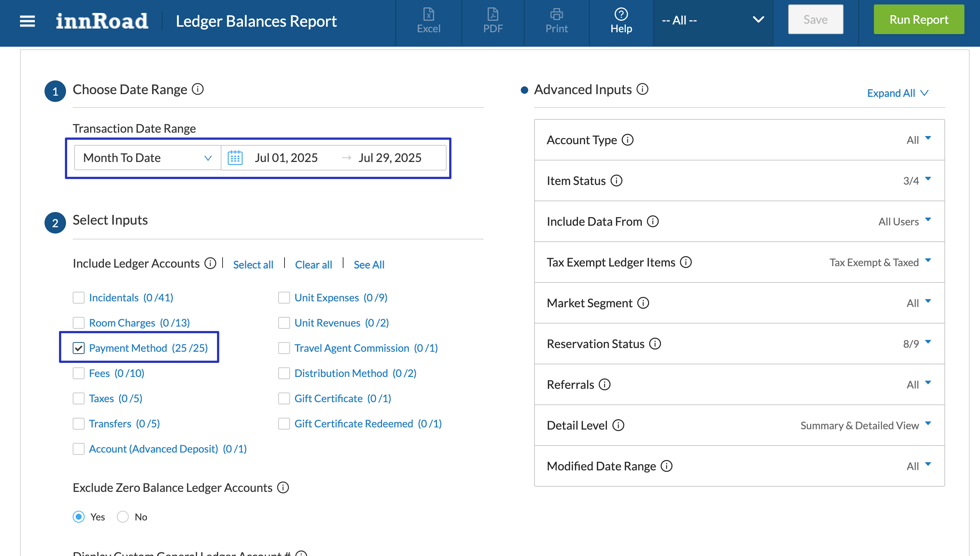Export report using PDF icon
The image size is (980, 556).
(x=493, y=21)
